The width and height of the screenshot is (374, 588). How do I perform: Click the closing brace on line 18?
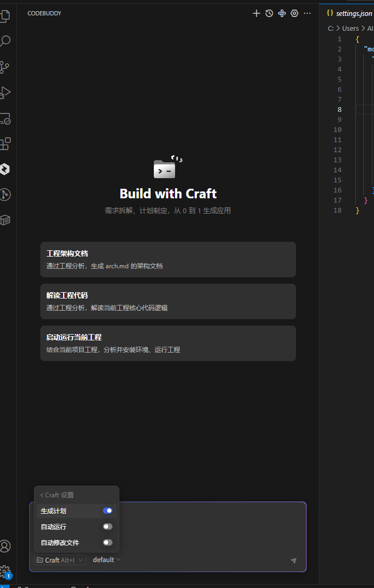(358, 210)
